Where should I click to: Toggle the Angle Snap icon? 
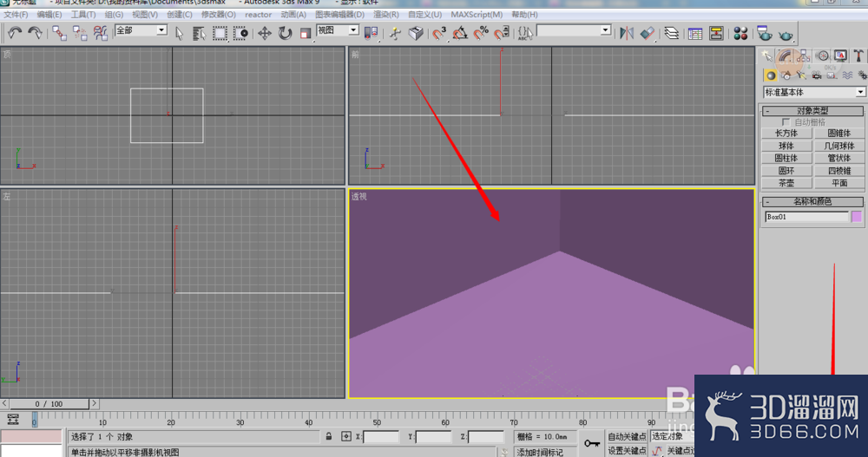460,33
